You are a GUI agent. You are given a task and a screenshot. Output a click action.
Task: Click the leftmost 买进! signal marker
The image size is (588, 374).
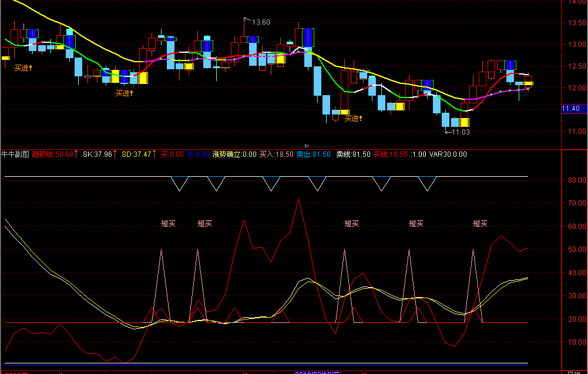(23, 68)
